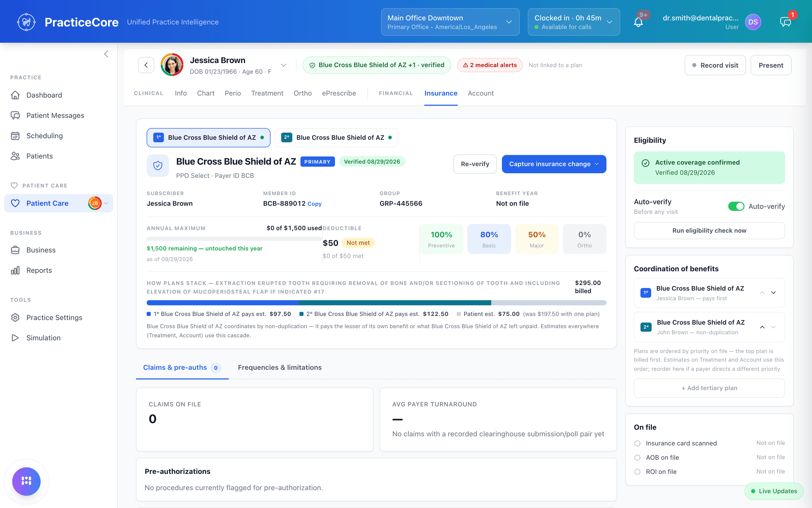Click Add tertiary plan
Screen dimensions: 812x508
709,388
